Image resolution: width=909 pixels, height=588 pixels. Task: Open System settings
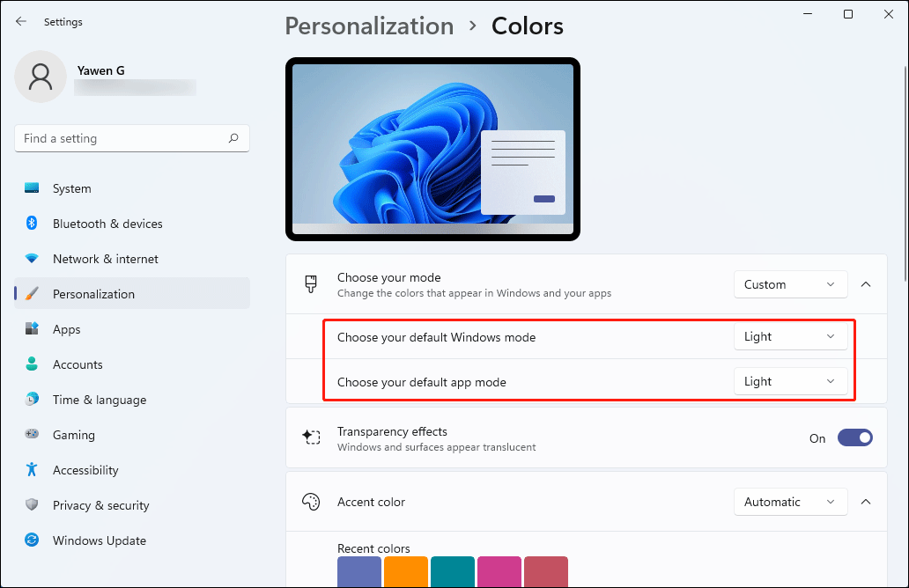132,188
